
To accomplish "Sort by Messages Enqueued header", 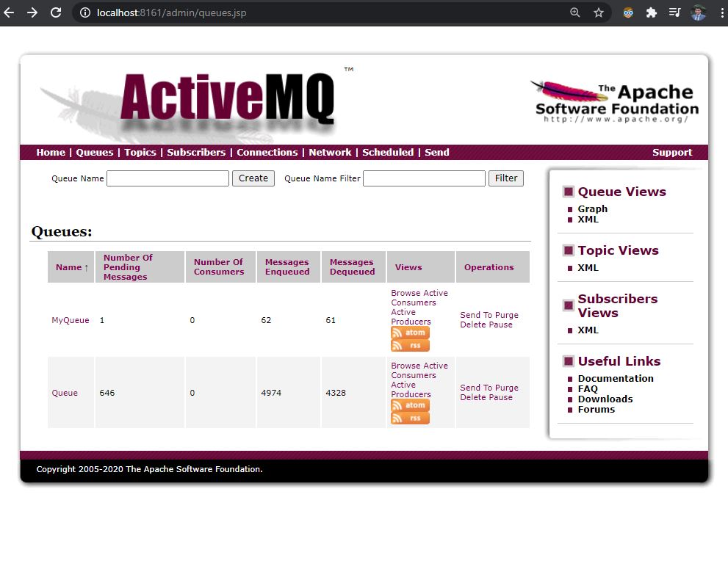I will point(287,267).
